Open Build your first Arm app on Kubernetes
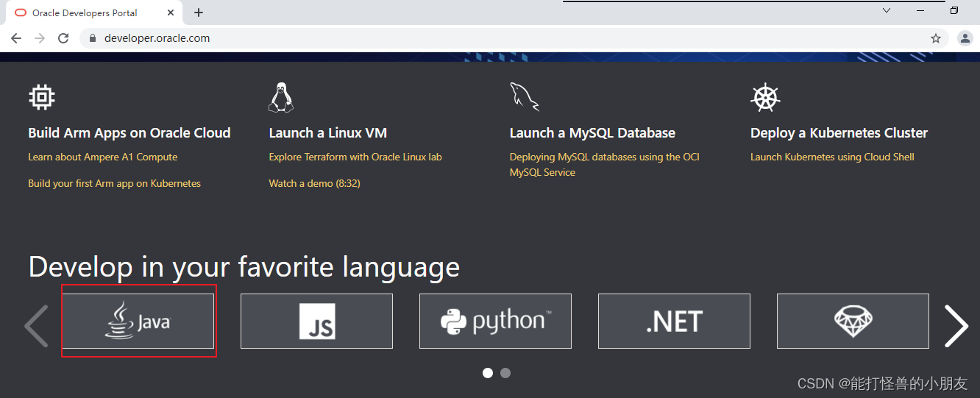This screenshot has width=980, height=398. click(x=114, y=183)
